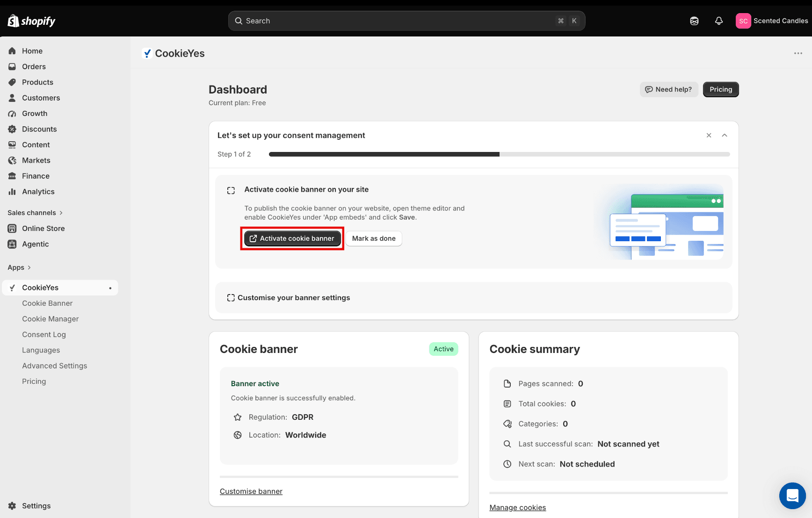Click the Home icon in sidebar

[12, 51]
